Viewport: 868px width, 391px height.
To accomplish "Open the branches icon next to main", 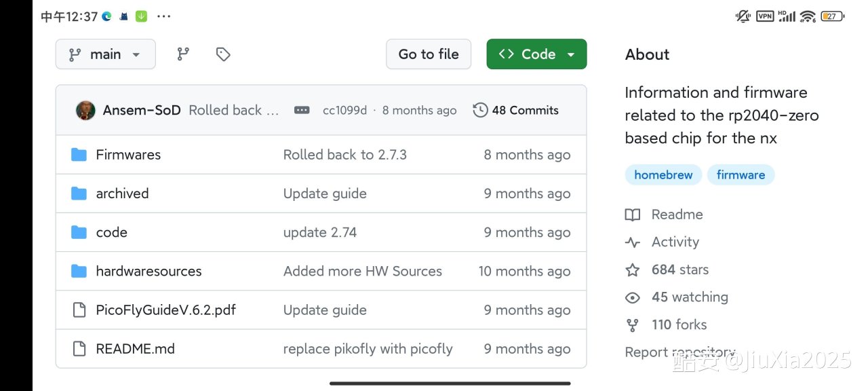I will tap(183, 54).
